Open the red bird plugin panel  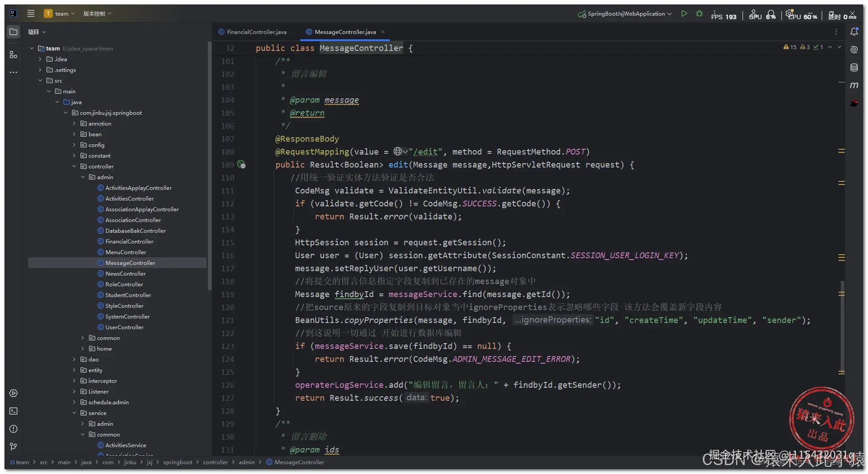854,103
